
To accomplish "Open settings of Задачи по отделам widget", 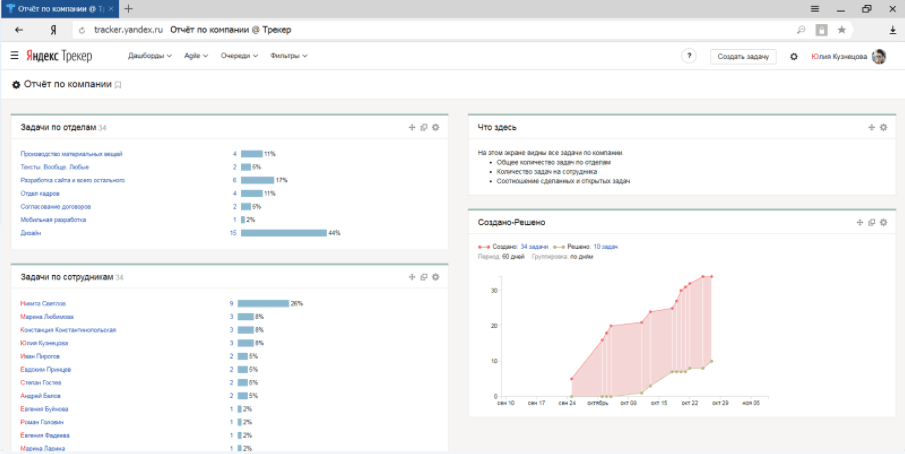I will click(436, 127).
